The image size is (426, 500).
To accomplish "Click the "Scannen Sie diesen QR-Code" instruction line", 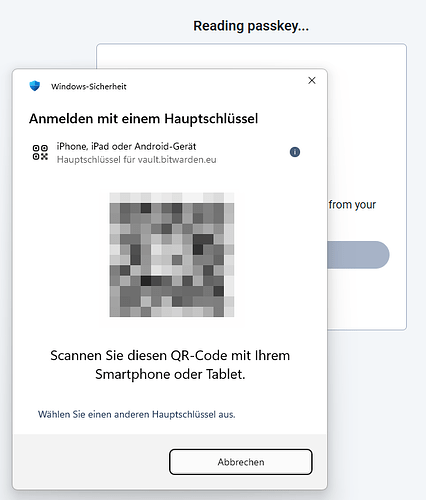I will click(170, 355).
